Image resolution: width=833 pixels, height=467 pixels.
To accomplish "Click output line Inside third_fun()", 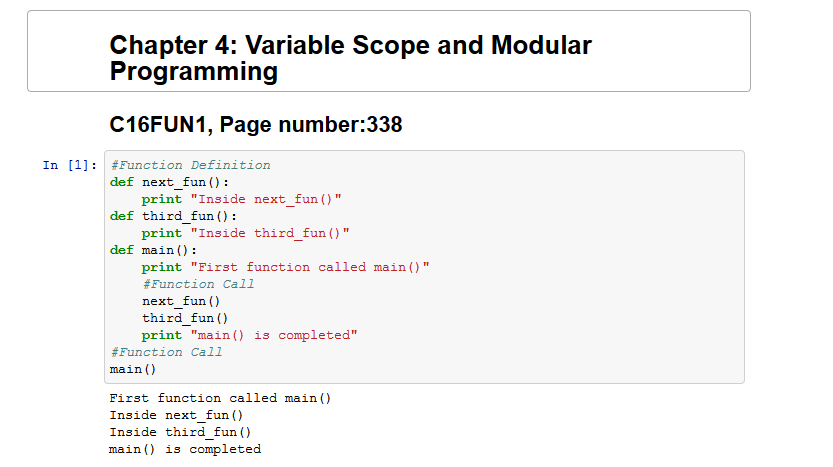I will (180, 432).
